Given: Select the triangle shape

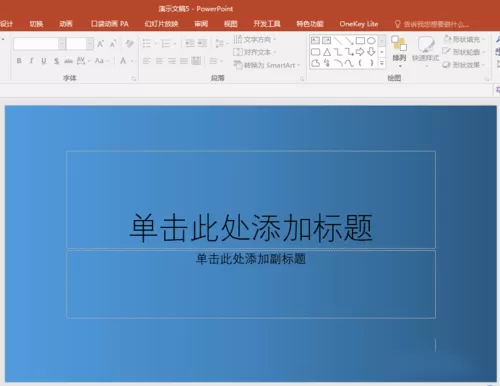Looking at the screenshot, I should point(327,52).
